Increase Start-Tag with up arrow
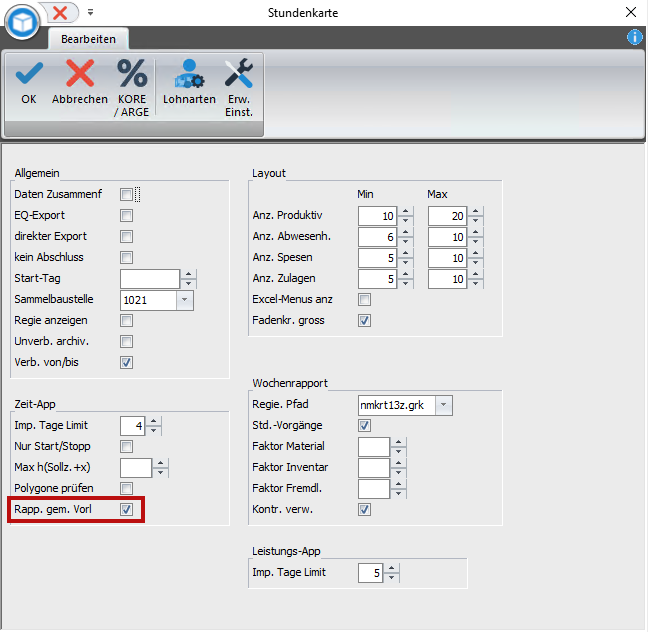The image size is (648, 632). (188, 274)
